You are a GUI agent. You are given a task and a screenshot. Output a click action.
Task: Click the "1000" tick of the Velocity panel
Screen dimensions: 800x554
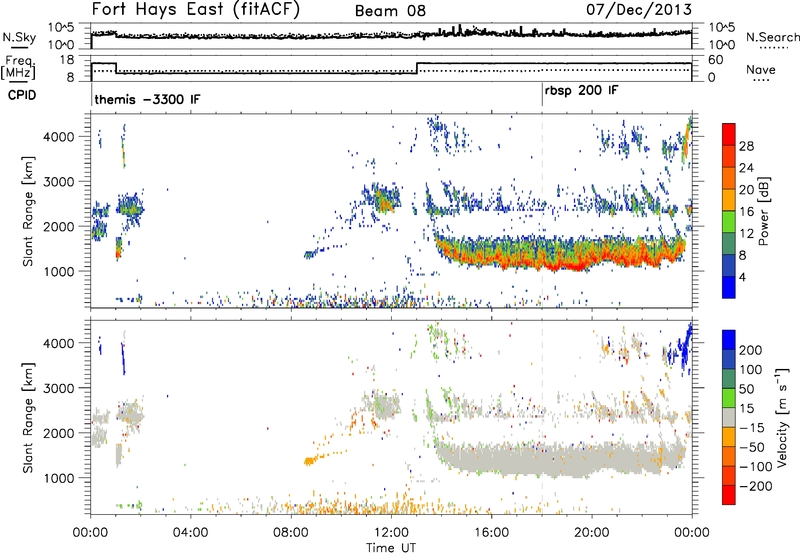pyautogui.click(x=59, y=478)
